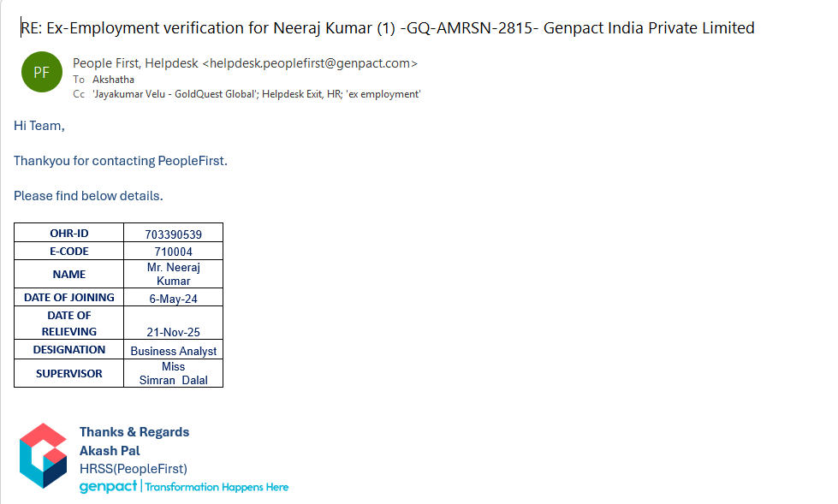Click Cc recipient 'ex employment'
Screen dimensions: 838x504
[383, 94]
